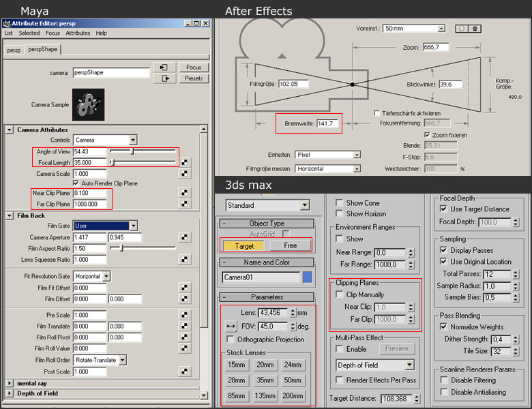Enable Orthographic Projection checkbox
The width and height of the screenshot is (532, 409).
[231, 339]
